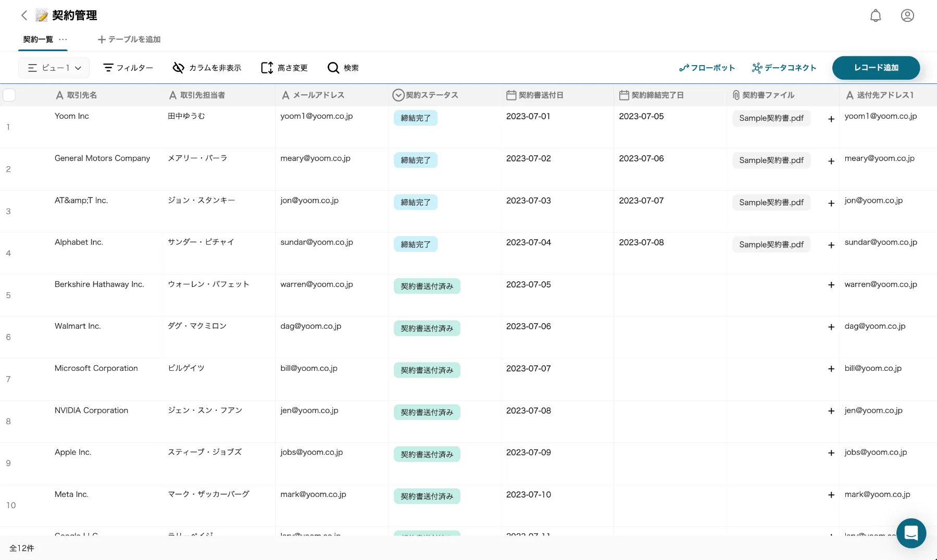This screenshot has width=937, height=560.
Task: Open the chat support bubble icon
Action: coord(911,533)
